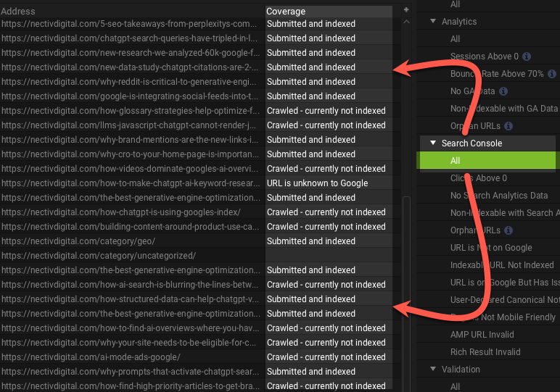This screenshot has width=560, height=392.
Task: Click the table vertical scrollbar thumb
Action: click(x=406, y=293)
